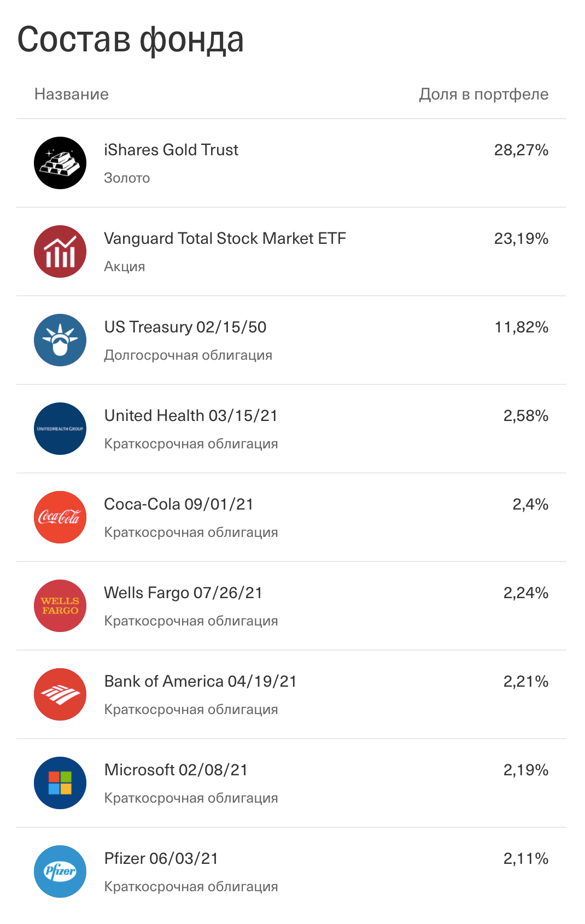Screen dimensions: 585x924
Task: Select the Coca-Cola 09/01/21 bond title
Action: (179, 504)
